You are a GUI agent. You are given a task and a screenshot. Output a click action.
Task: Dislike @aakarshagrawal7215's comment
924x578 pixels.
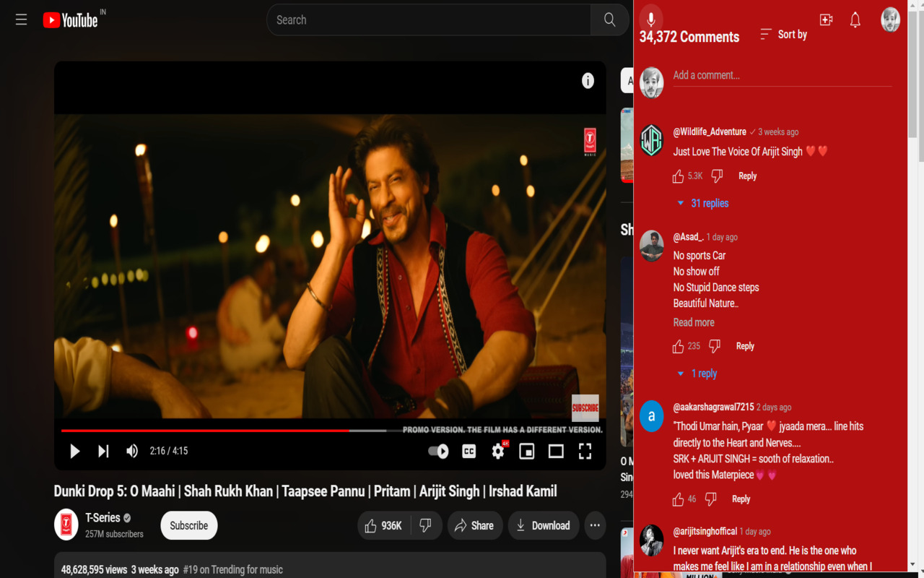tap(711, 499)
